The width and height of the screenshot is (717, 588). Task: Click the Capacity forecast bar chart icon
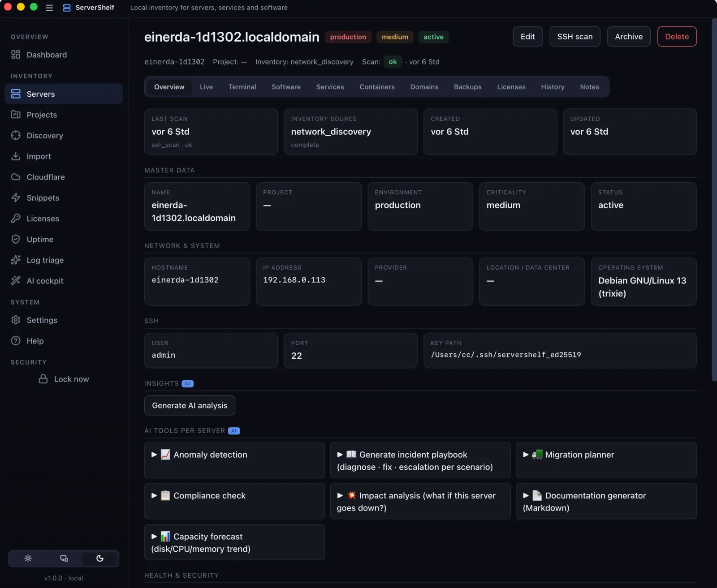coord(165,536)
